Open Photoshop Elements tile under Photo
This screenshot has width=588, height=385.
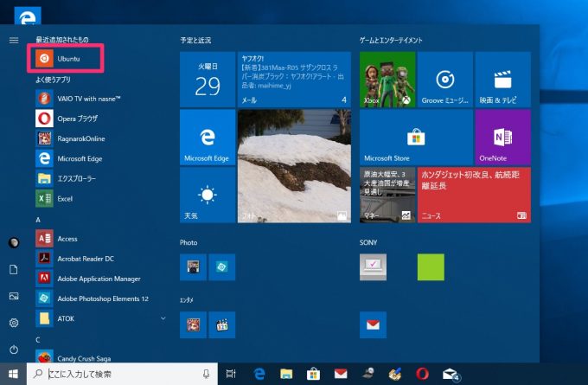(x=222, y=267)
